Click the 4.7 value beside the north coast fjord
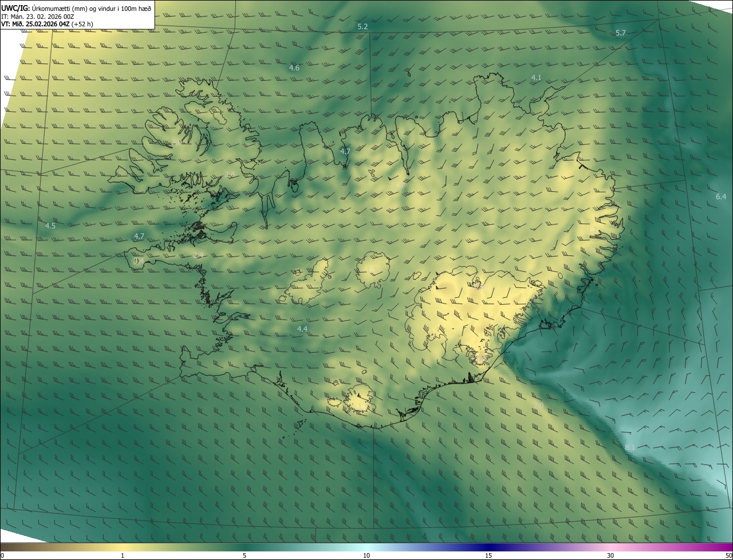The width and height of the screenshot is (733, 560). [345, 152]
